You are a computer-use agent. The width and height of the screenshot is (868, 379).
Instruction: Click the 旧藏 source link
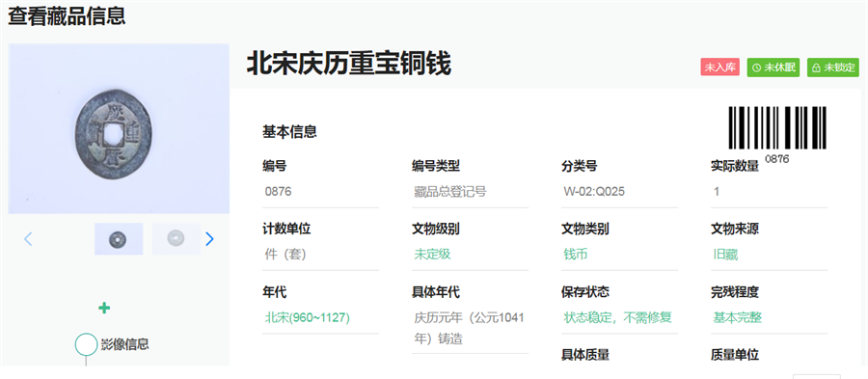725,255
